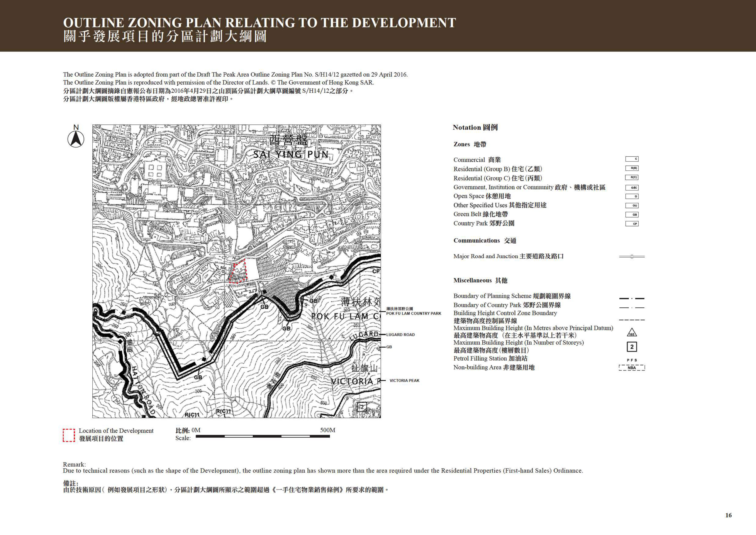The height and width of the screenshot is (535, 756).
Task: Click the R(C) residential legend symbol
Action: (632, 177)
